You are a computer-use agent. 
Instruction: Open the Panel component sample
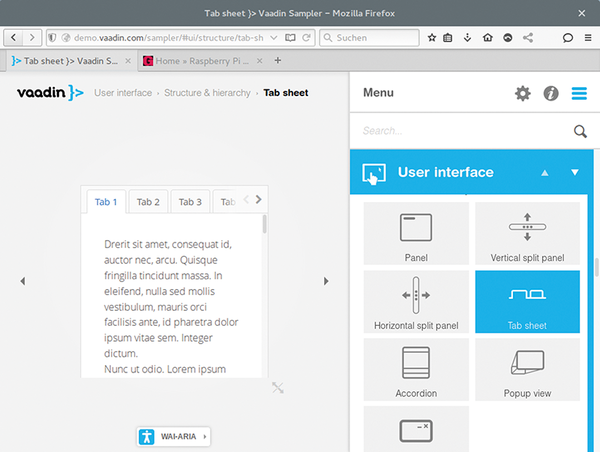click(416, 235)
